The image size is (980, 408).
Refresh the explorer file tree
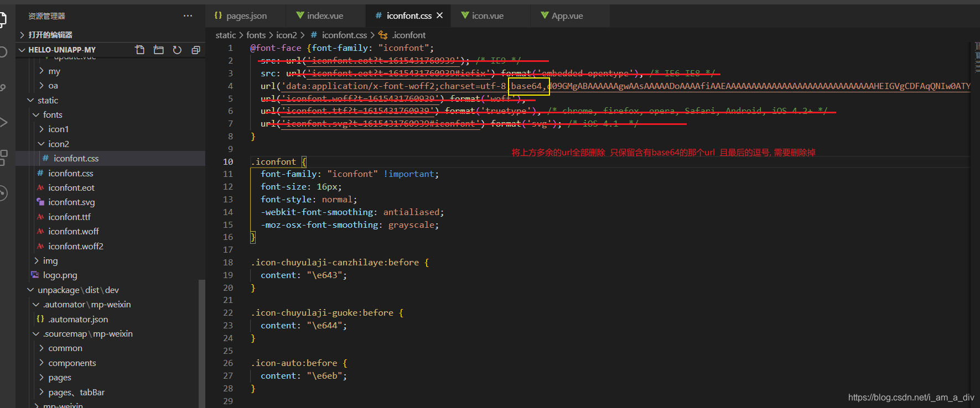[177, 50]
